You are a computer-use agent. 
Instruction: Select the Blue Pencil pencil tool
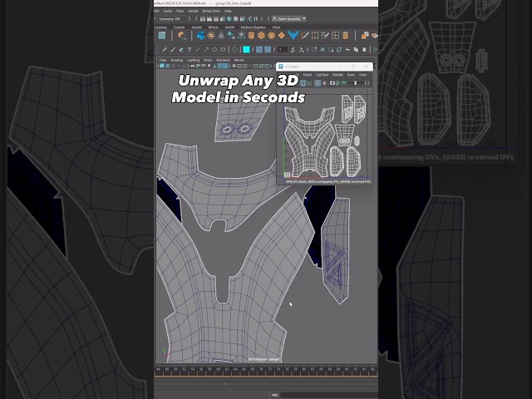click(x=165, y=50)
